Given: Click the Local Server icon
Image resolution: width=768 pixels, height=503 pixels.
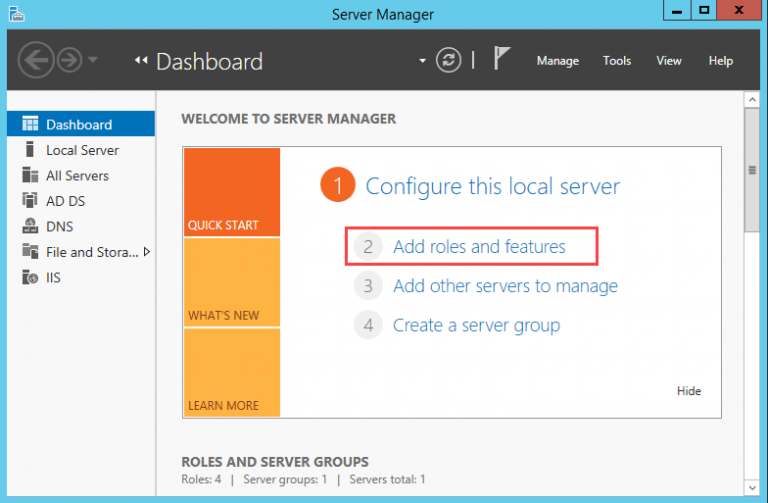Looking at the screenshot, I should [30, 149].
